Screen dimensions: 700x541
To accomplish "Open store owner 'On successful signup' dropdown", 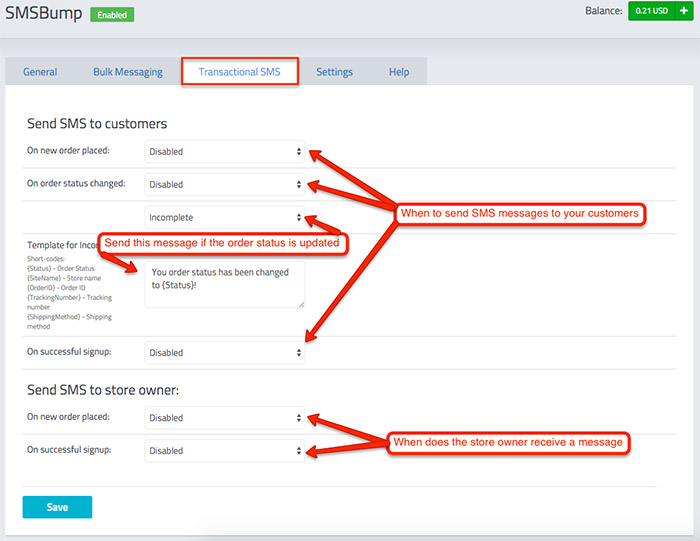I will (x=225, y=451).
